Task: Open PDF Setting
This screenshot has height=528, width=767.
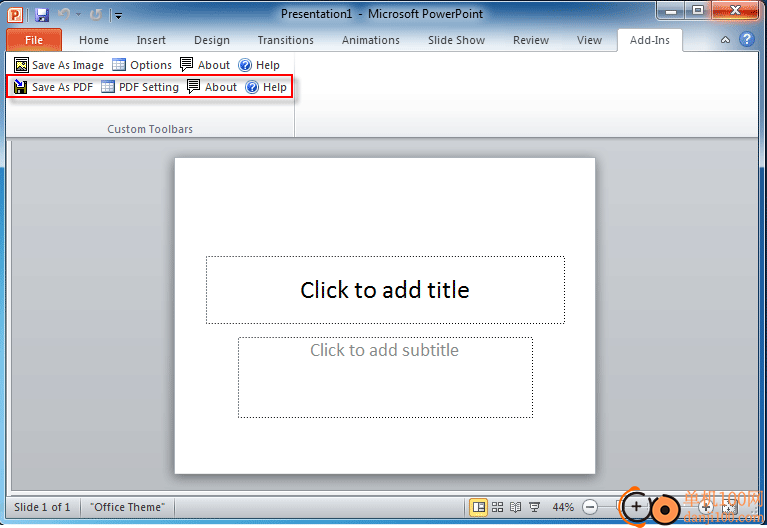Action: click(x=140, y=87)
